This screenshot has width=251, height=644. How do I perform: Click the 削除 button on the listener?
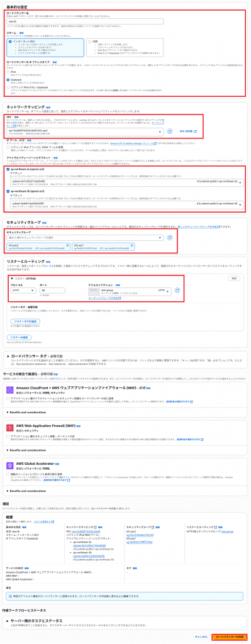[233, 279]
